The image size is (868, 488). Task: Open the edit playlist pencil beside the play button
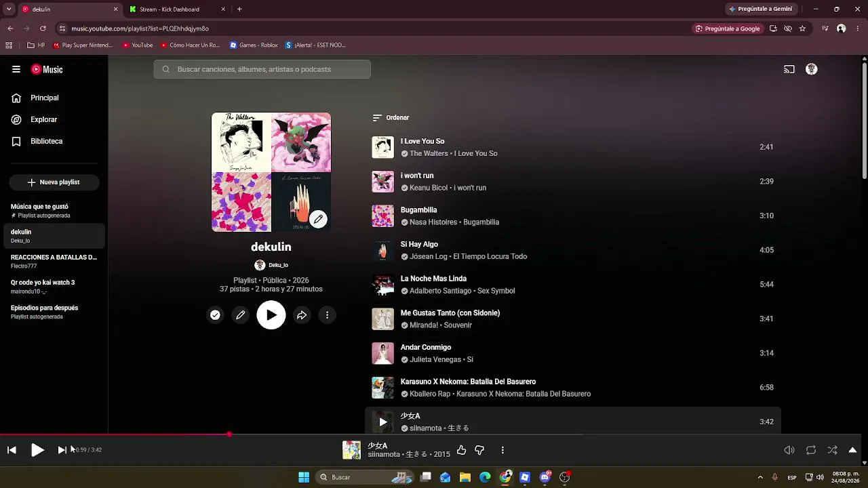tap(240, 315)
